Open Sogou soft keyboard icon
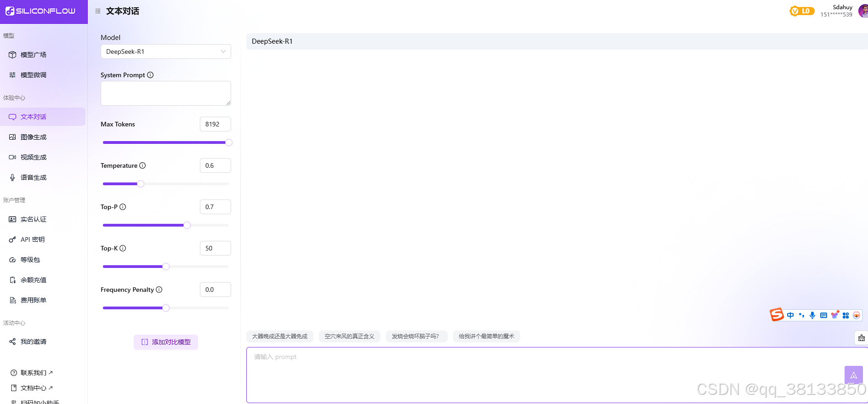This screenshot has height=404, width=868. [823, 315]
